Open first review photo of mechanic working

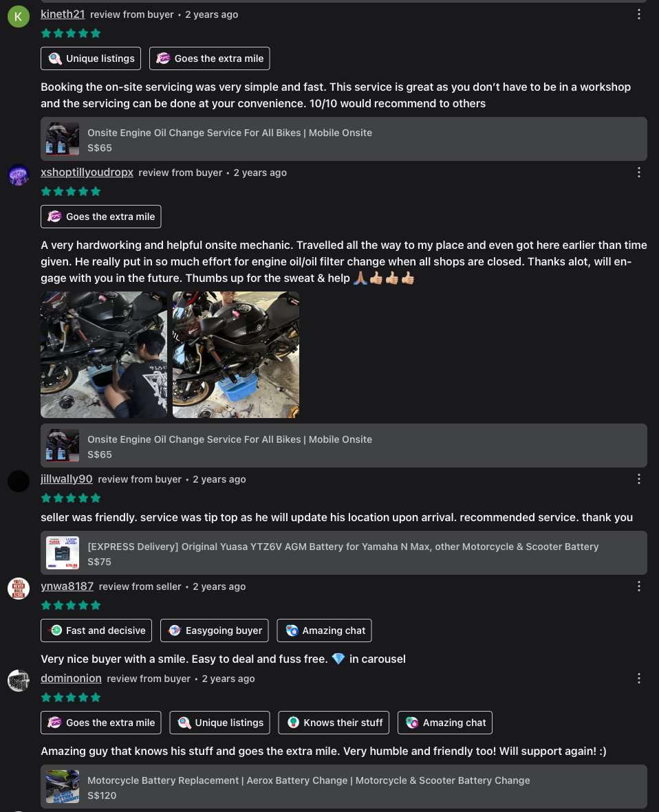tap(104, 355)
